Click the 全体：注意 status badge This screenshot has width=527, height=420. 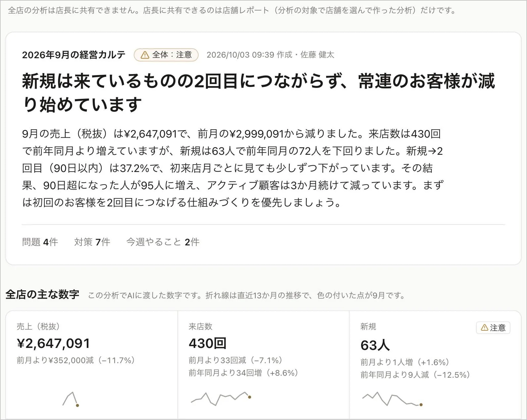166,55
